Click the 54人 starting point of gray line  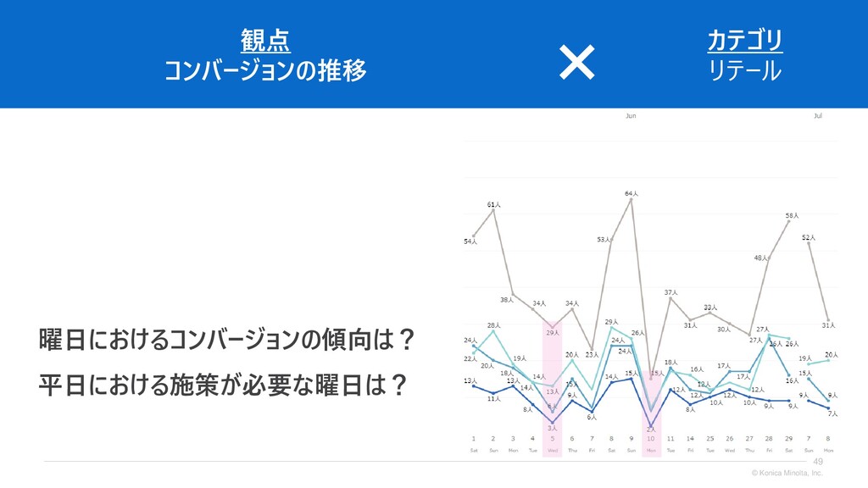pos(473,236)
